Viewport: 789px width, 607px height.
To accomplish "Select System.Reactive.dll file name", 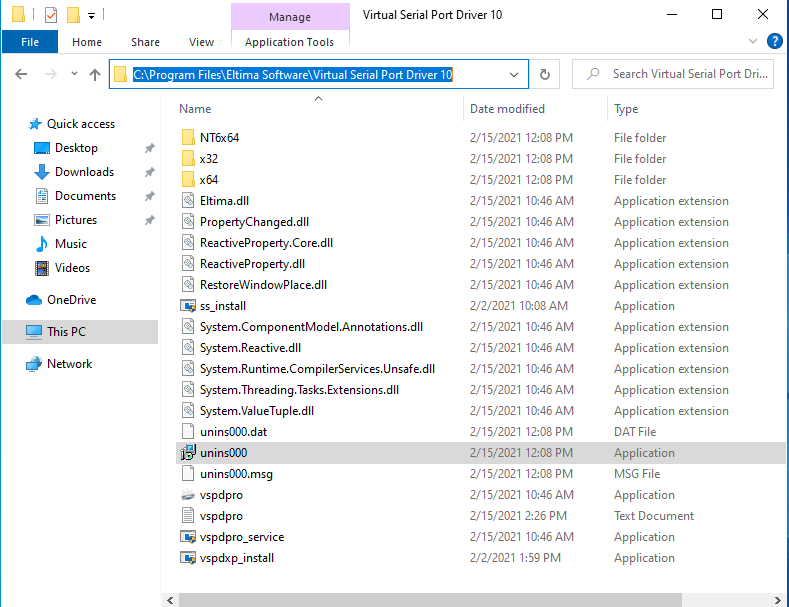I will click(250, 348).
